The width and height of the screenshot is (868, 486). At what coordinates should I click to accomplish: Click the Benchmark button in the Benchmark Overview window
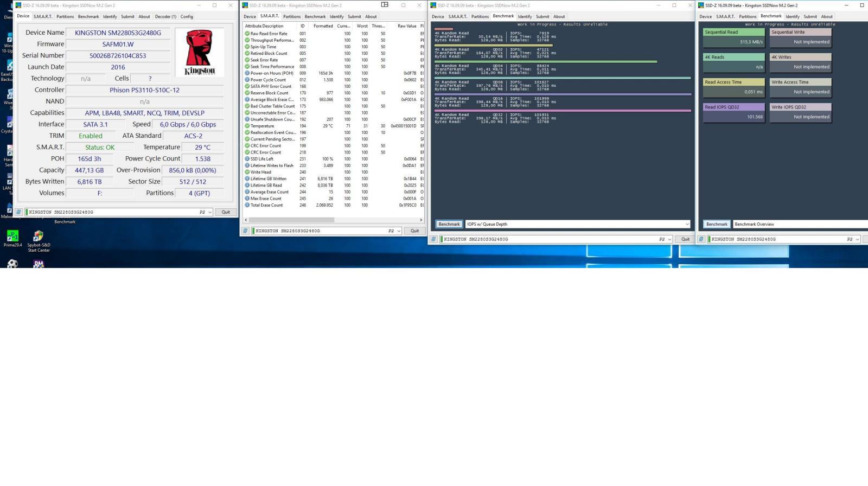coord(717,224)
